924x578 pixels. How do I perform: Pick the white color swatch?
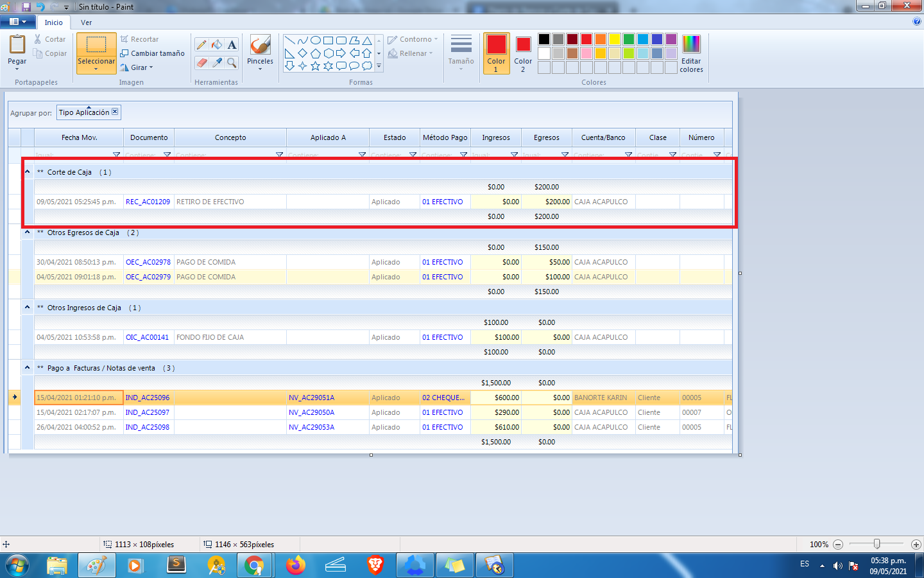[544, 53]
